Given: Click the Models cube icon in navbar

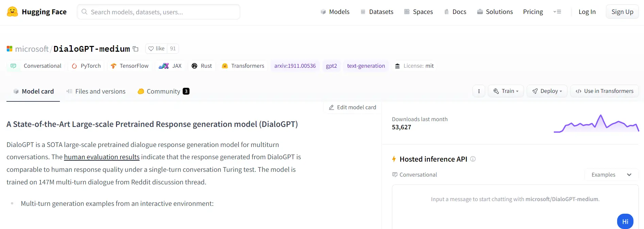Looking at the screenshot, I should coord(323,12).
